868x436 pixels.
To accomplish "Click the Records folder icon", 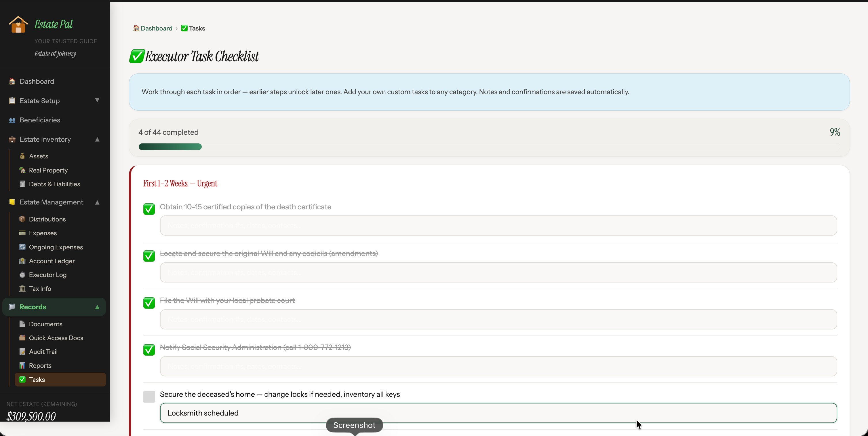I will coord(12,306).
